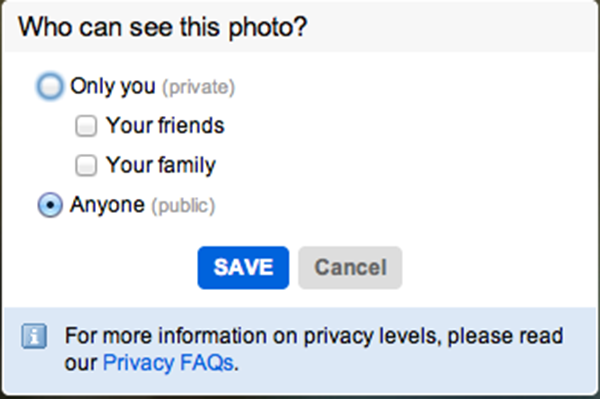Viewport: 600px width, 399px height.
Task: Click the Your family label text
Action: point(161,165)
